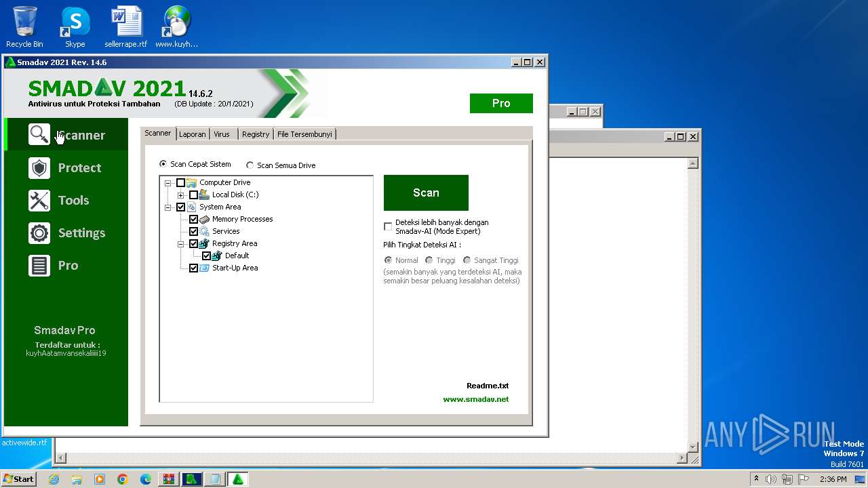Select the Services gear icon in tree
The image size is (868, 488).
(204, 231)
